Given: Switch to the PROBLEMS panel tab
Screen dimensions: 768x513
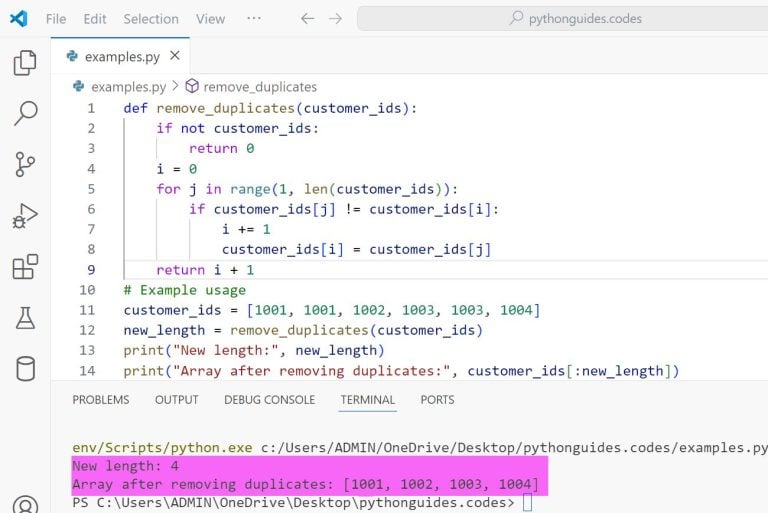Looking at the screenshot, I should [101, 400].
